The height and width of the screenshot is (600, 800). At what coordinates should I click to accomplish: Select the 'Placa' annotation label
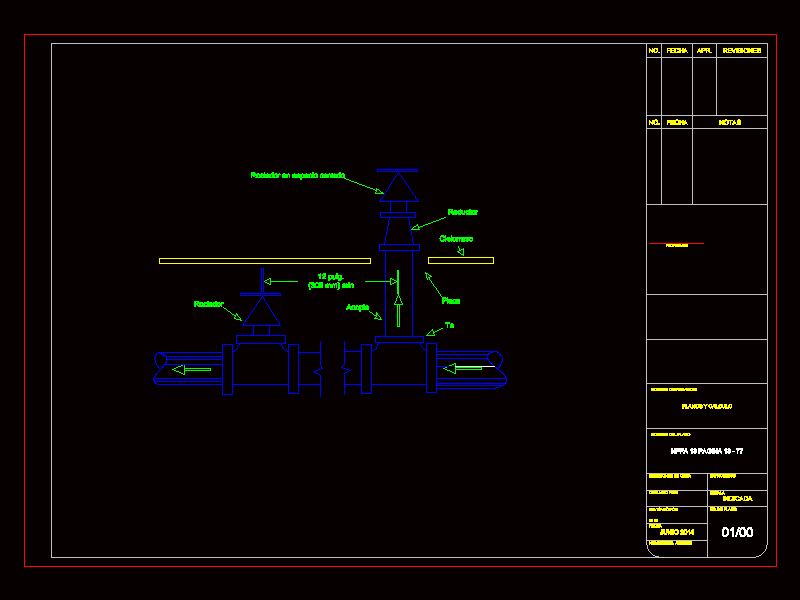point(451,301)
